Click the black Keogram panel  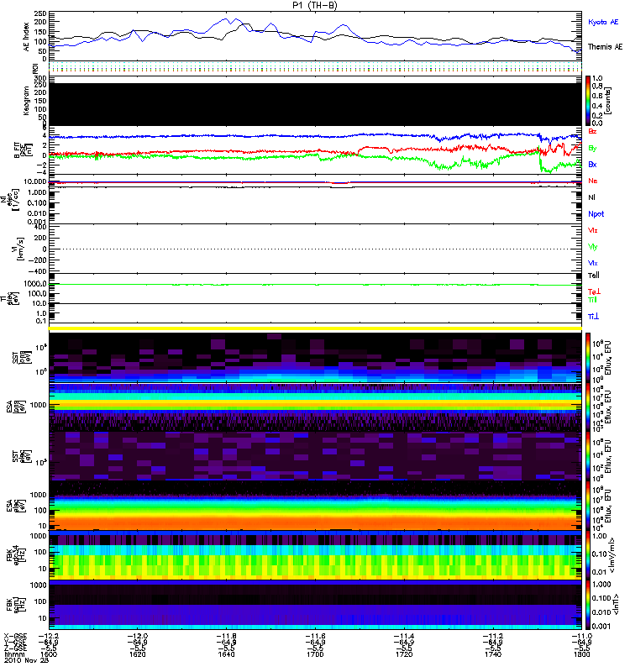pyautogui.click(x=315, y=104)
